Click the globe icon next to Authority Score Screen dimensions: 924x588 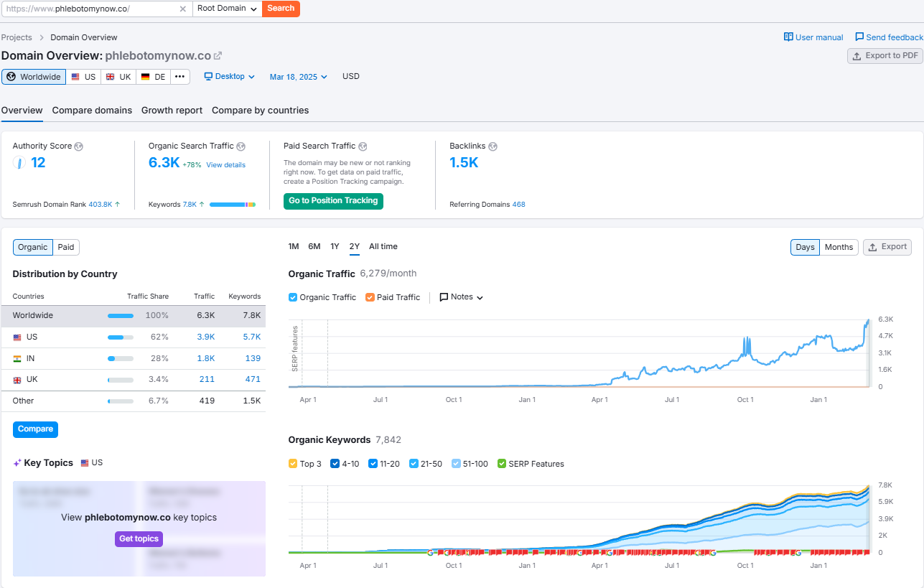[x=79, y=146]
